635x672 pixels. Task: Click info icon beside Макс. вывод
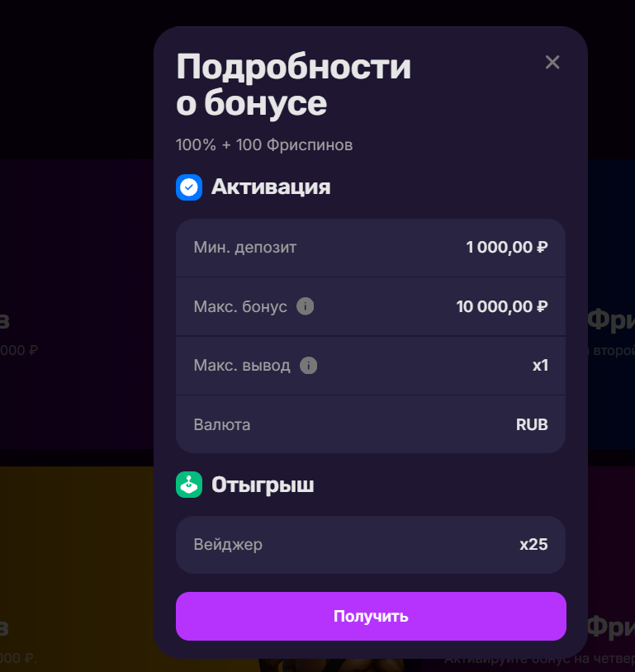[x=309, y=365]
